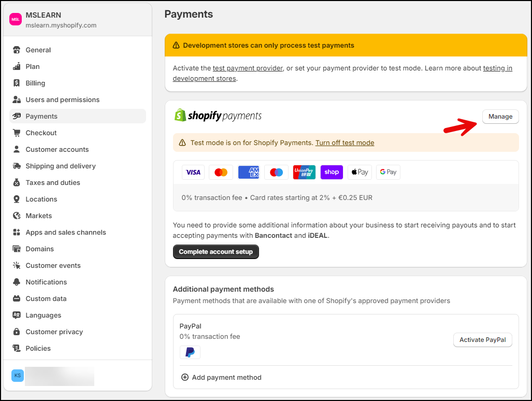Click the KS user avatar
The image size is (532, 401).
click(18, 376)
